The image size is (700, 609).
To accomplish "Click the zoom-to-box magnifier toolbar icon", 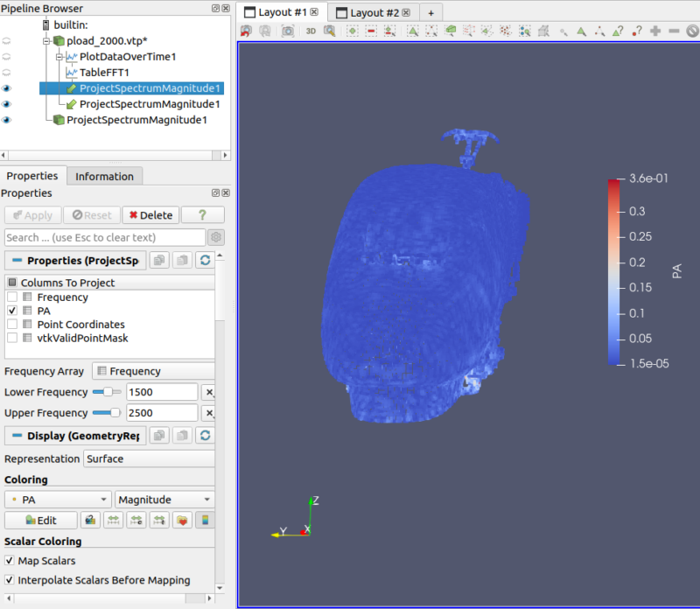I will coord(330,31).
